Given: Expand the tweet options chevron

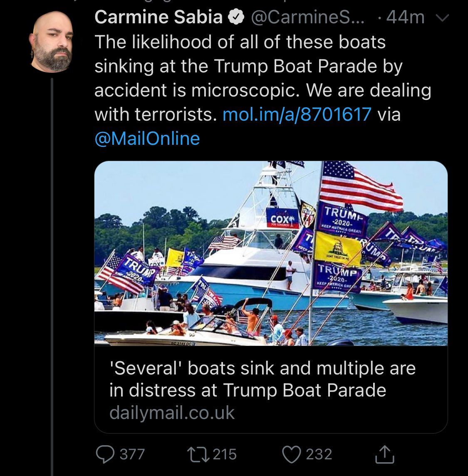Looking at the screenshot, I should [x=444, y=18].
